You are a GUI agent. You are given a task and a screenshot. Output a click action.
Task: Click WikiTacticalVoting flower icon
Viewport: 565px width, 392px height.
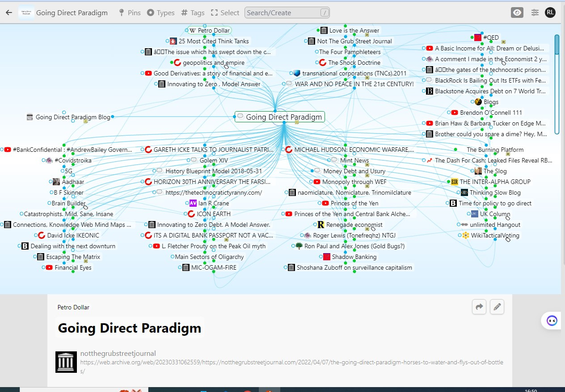(x=466, y=235)
